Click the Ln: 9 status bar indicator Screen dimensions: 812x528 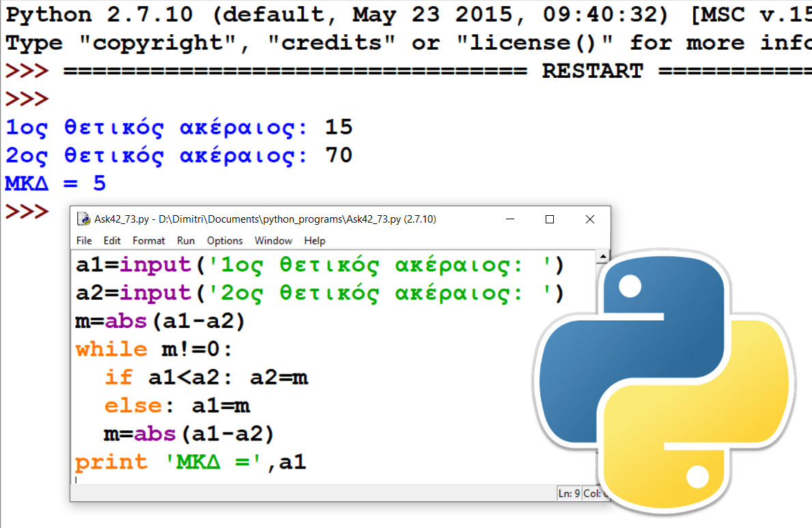[x=570, y=494]
